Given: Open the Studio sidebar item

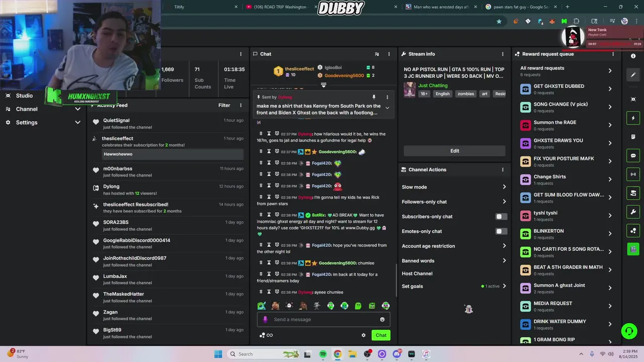Looking at the screenshot, I should pyautogui.click(x=24, y=96).
